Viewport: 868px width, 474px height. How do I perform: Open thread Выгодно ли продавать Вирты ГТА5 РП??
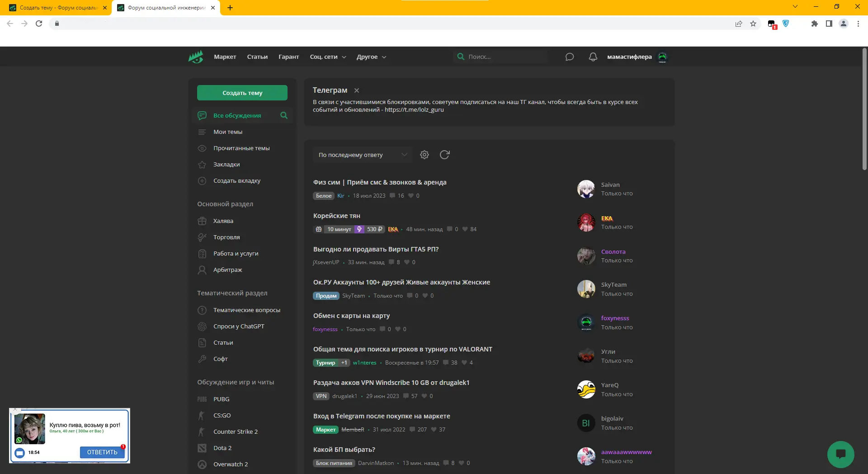[376, 249]
